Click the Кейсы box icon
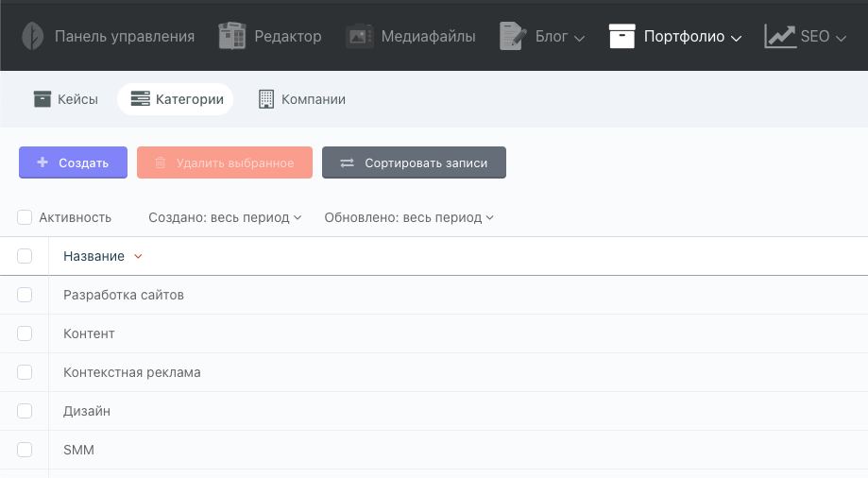The width and height of the screenshot is (868, 478). [43, 99]
